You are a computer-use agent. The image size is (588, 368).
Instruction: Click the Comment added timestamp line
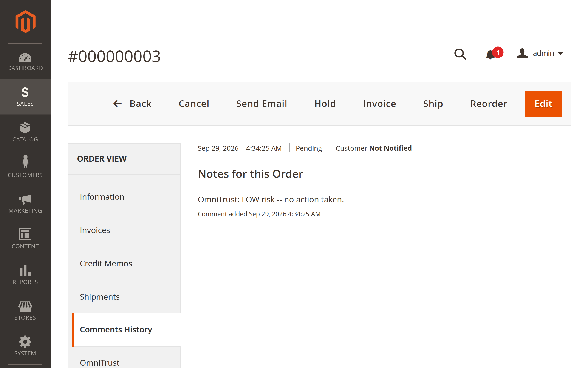259,214
